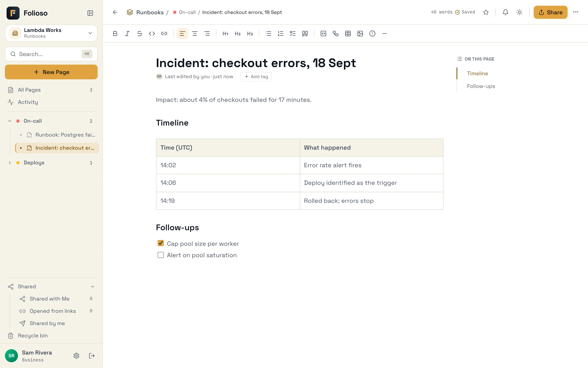Click 'Error rate alert fires' cell

372,165
